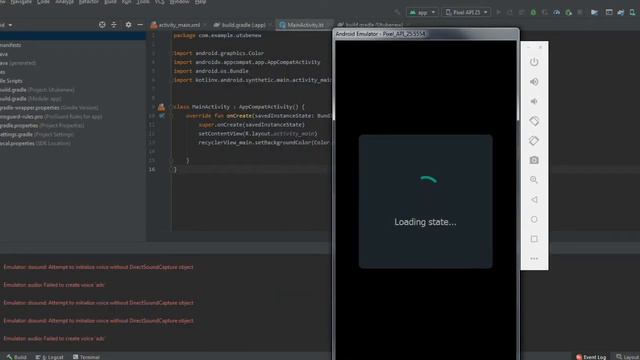This screenshot has height=360, width=640.
Task: Raise emulator volume with volume up icon
Action: pyautogui.click(x=534, y=82)
